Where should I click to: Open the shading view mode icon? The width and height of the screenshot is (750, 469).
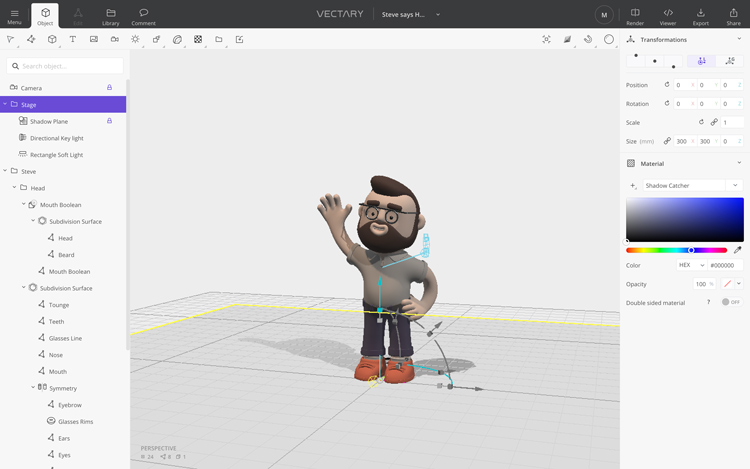[567, 39]
